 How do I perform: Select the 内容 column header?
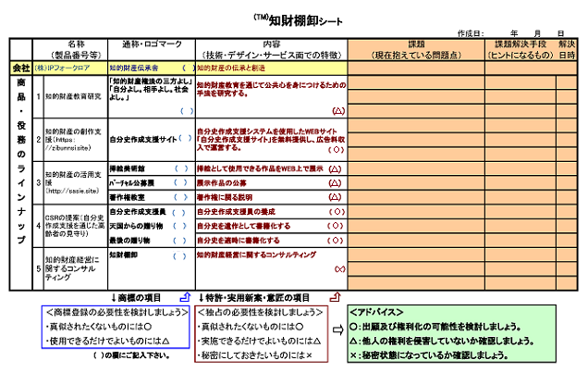272,50
